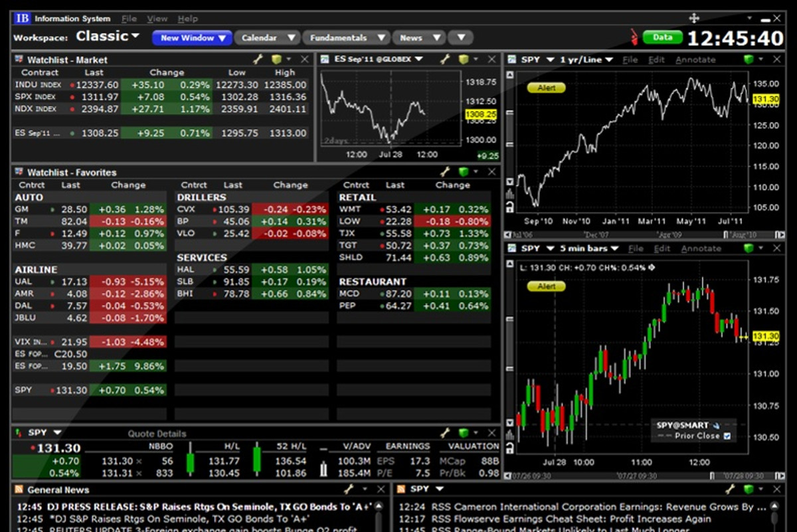Open wrench settings in SPY news panel
Image resolution: width=797 pixels, height=532 pixels.
pos(731,489)
